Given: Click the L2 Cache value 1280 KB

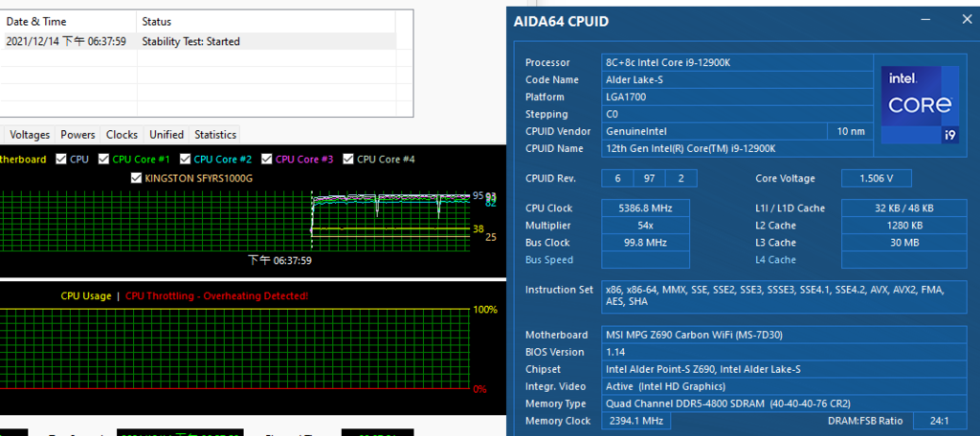Looking at the screenshot, I should tap(904, 226).
